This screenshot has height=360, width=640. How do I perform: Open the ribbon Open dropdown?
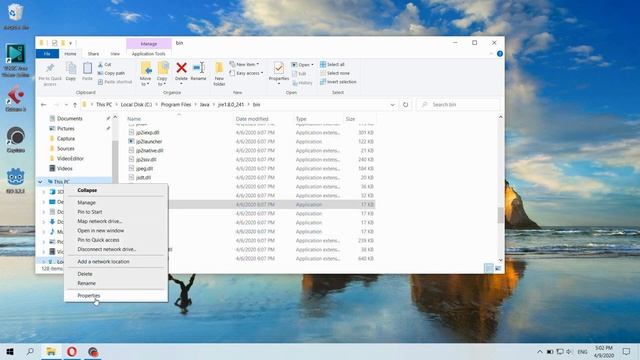click(302, 65)
